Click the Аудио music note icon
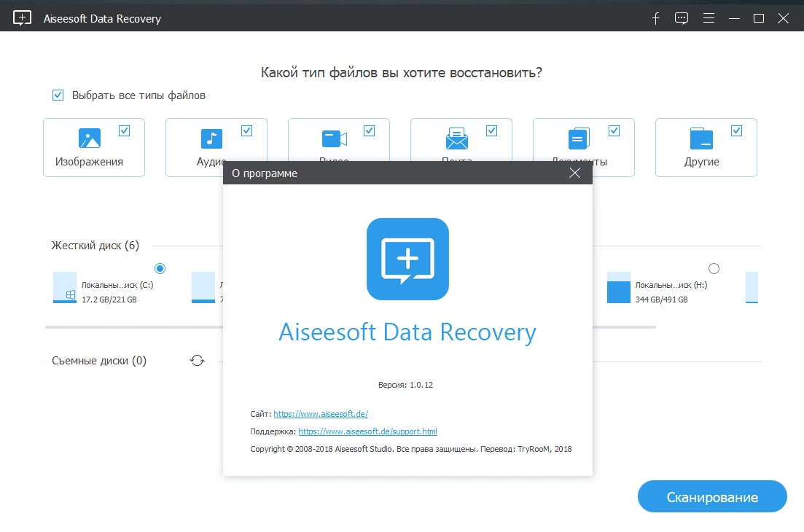 [211, 138]
